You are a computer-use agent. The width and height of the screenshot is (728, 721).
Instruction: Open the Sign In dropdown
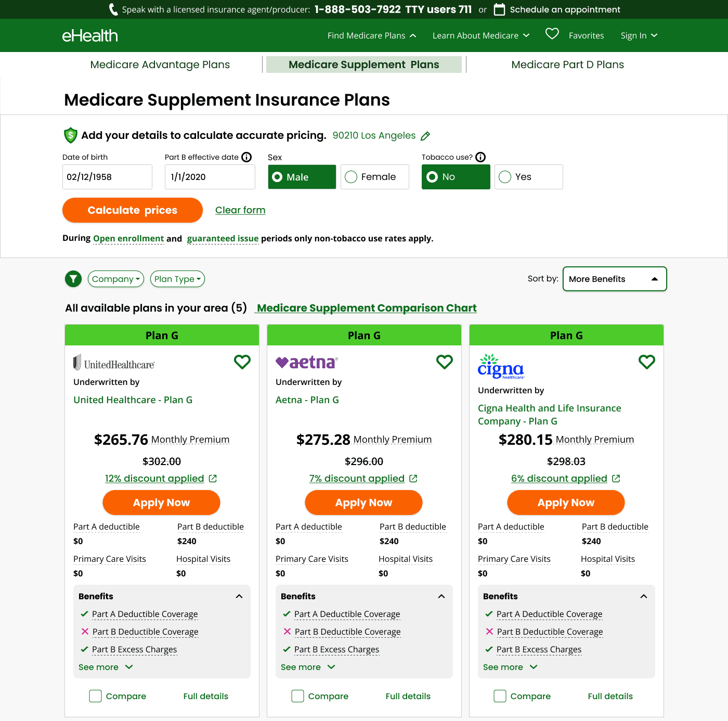(639, 35)
